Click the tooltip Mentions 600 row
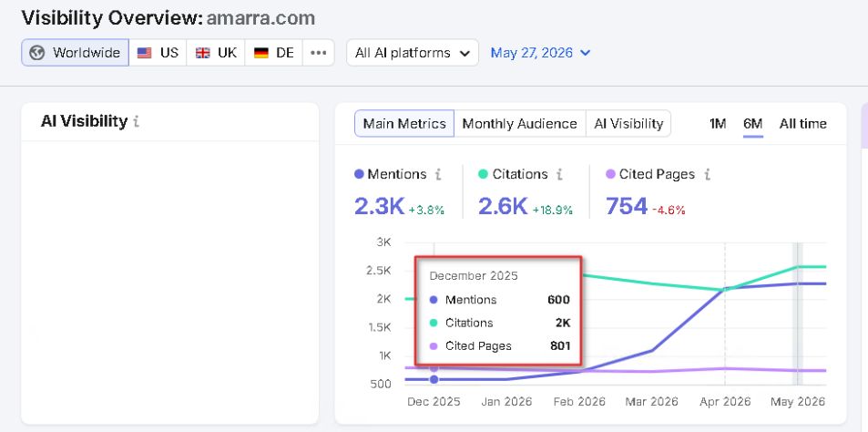Viewport: 868px width, 432px height. (x=499, y=300)
